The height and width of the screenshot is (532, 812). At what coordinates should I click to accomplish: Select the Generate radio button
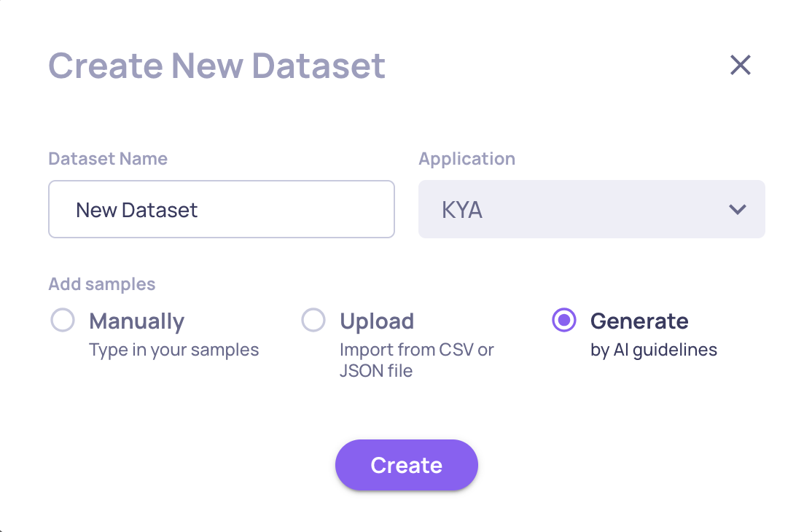click(564, 321)
